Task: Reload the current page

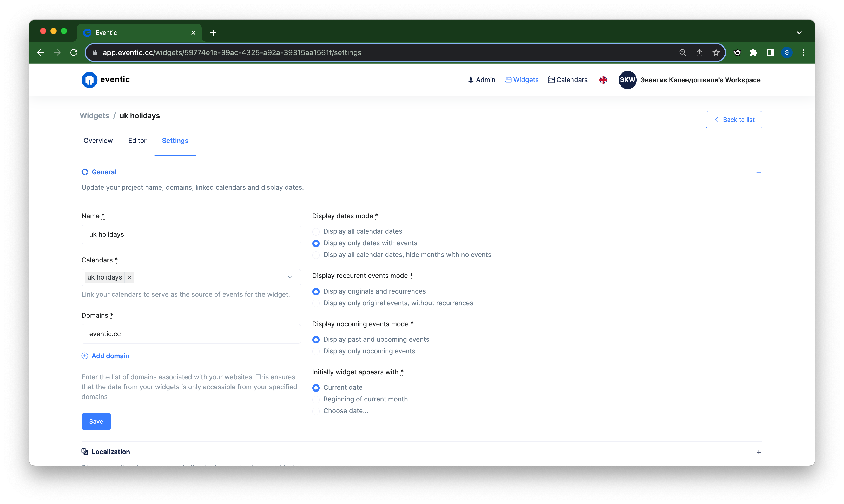Action: point(74,53)
